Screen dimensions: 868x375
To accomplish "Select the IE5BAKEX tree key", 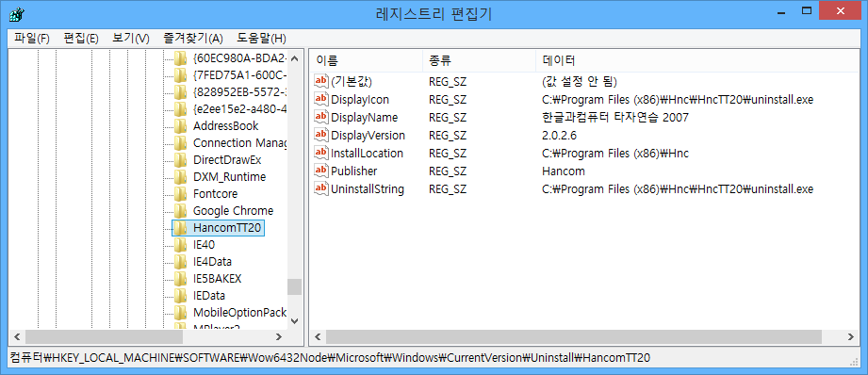I will pos(217,278).
